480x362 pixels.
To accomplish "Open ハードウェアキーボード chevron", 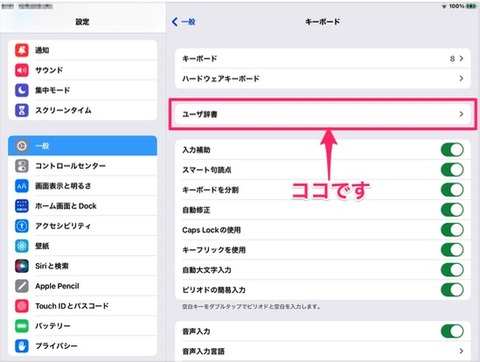I will coord(461,78).
